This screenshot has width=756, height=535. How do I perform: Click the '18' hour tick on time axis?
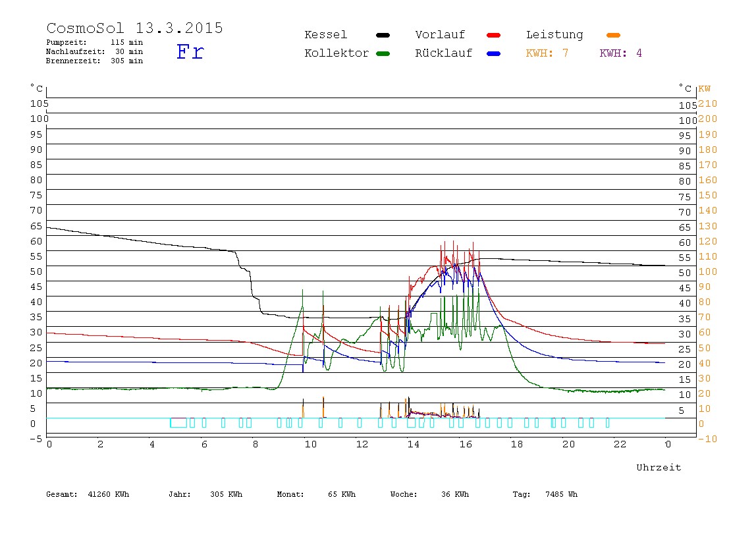(x=517, y=444)
